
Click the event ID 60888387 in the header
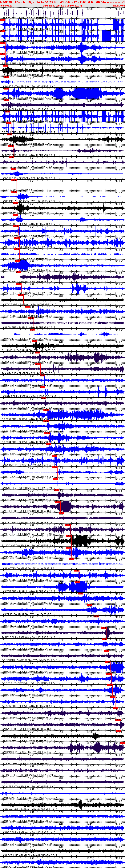coord(7,2)
